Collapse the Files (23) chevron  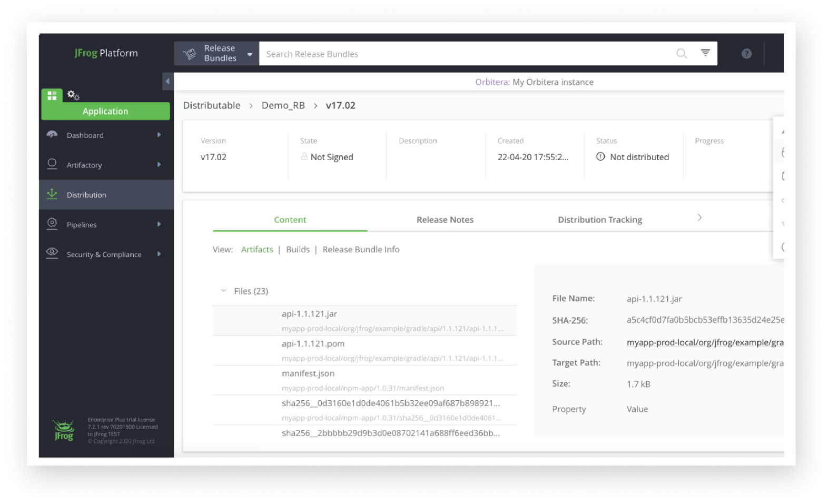tap(223, 291)
